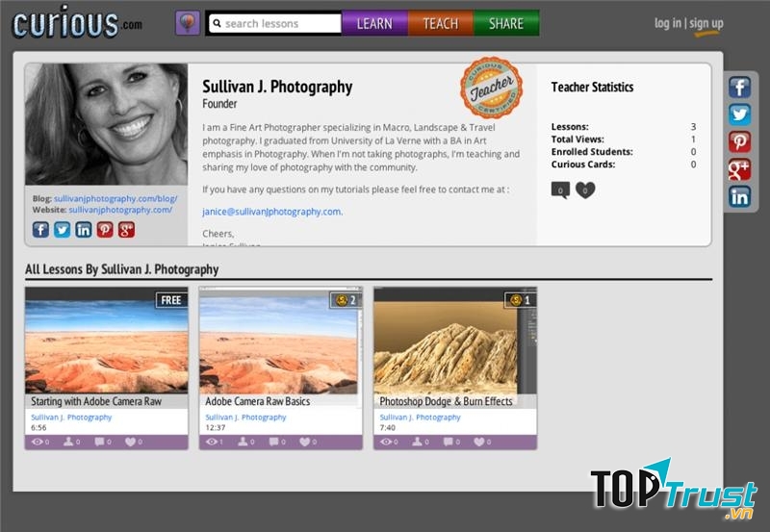
Task: Click comments icon on Starting with Adobe Camera Raw
Action: point(100,442)
